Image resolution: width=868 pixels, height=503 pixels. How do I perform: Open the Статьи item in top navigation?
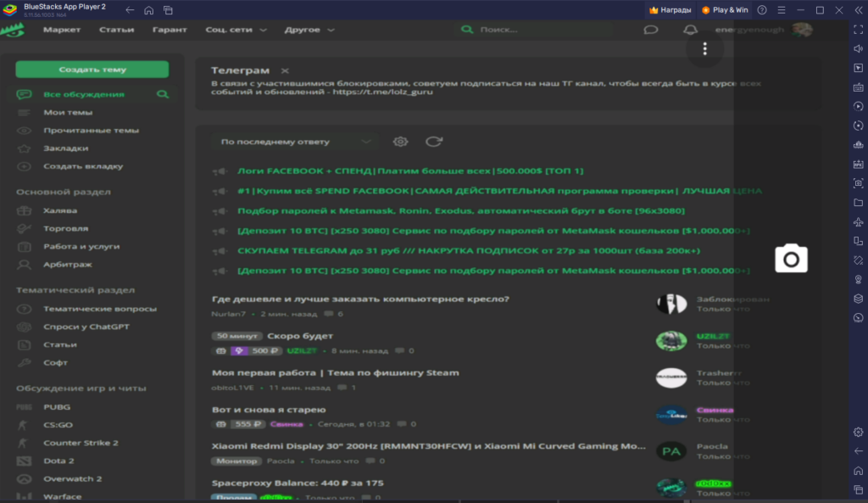116,30
